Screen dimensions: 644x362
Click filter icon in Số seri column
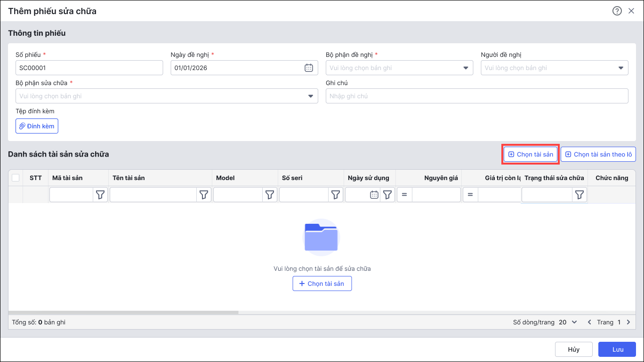point(336,195)
